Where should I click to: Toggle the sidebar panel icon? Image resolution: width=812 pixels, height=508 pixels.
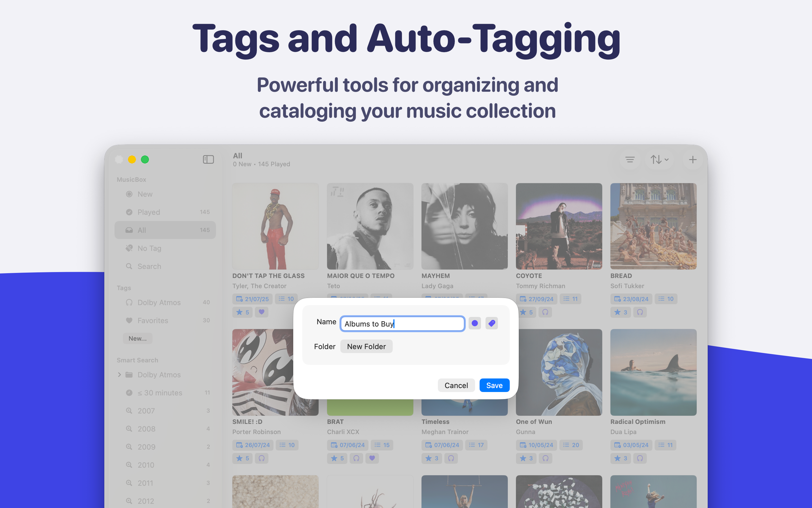[x=208, y=159]
